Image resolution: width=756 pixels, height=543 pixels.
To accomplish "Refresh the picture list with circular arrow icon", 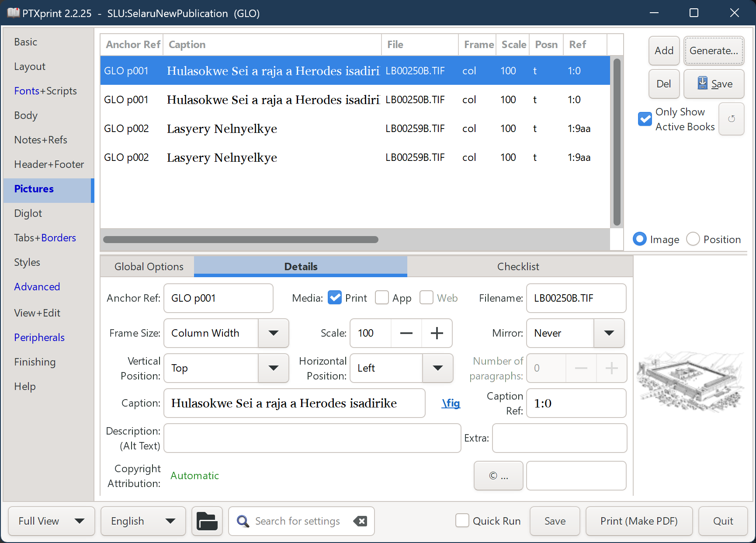I will pyautogui.click(x=732, y=119).
